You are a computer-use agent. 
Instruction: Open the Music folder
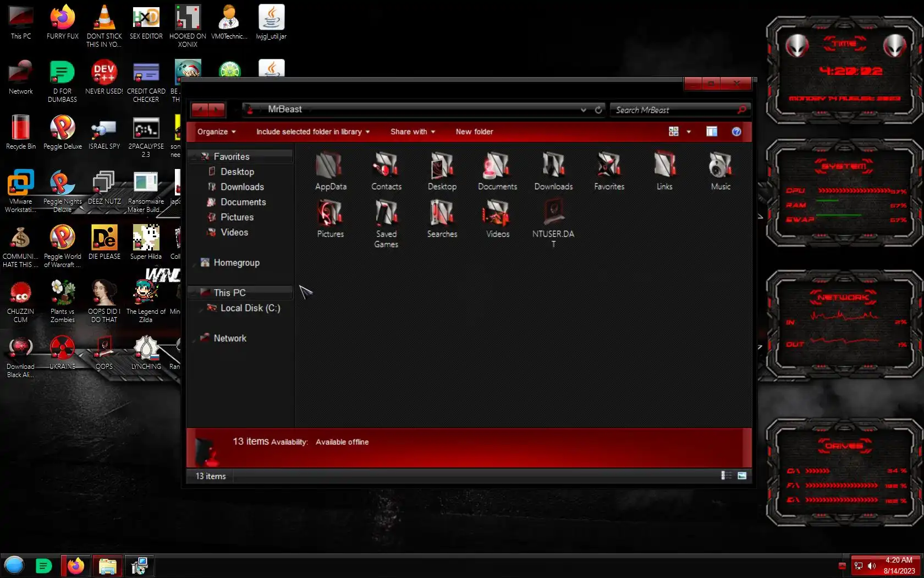(x=721, y=171)
